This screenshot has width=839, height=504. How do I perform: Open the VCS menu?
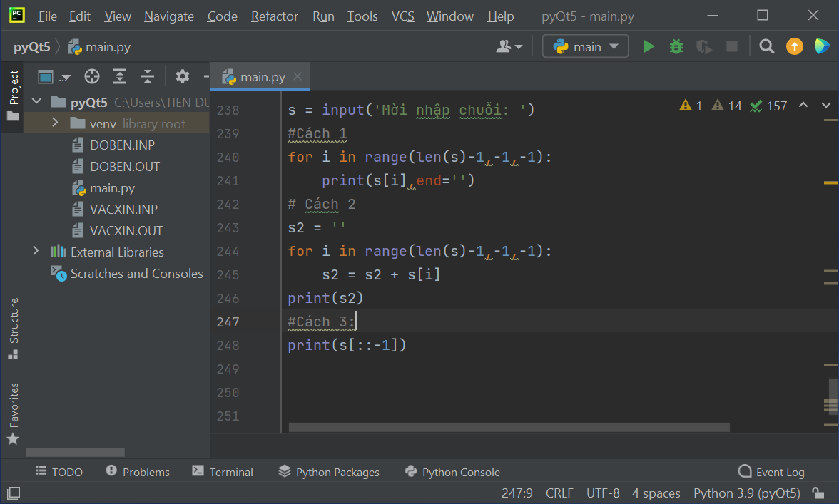403,16
